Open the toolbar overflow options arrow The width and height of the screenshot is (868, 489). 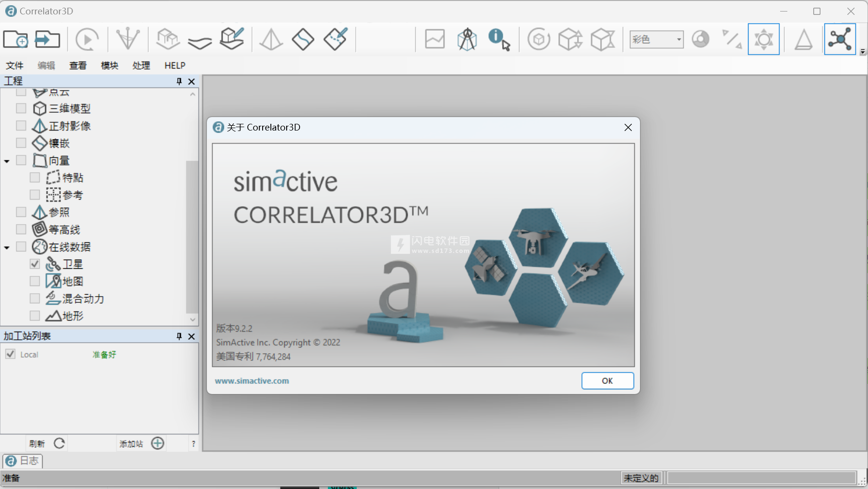coord(862,51)
